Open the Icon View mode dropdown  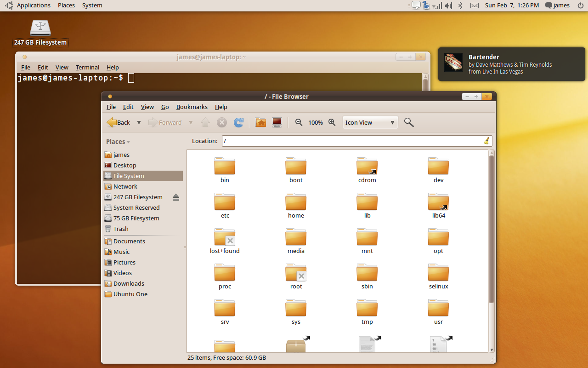coord(370,123)
